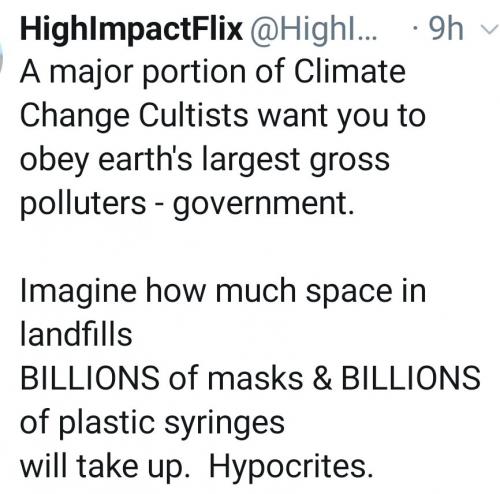Click the word 'government.' in the tweet

(263, 206)
